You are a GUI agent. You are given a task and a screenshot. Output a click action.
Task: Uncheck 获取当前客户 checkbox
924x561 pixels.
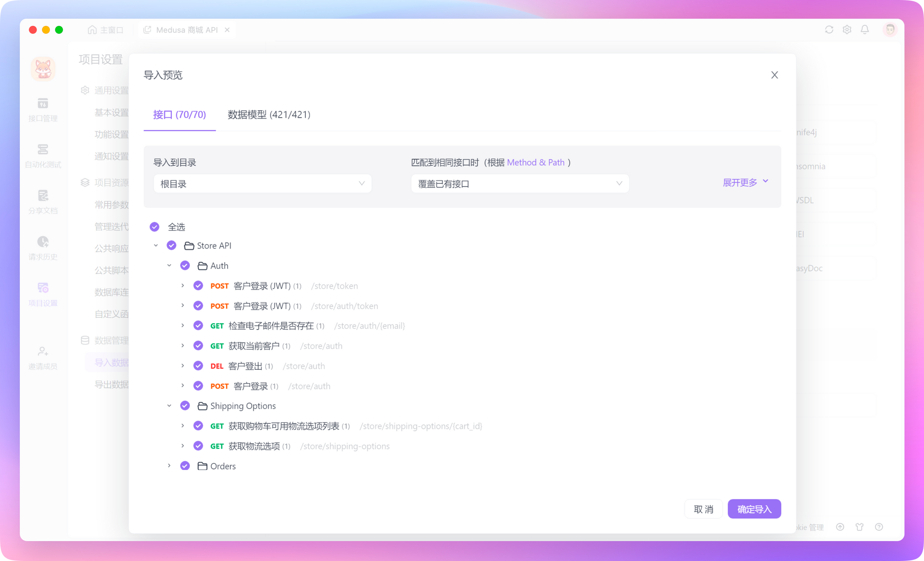tap(198, 345)
